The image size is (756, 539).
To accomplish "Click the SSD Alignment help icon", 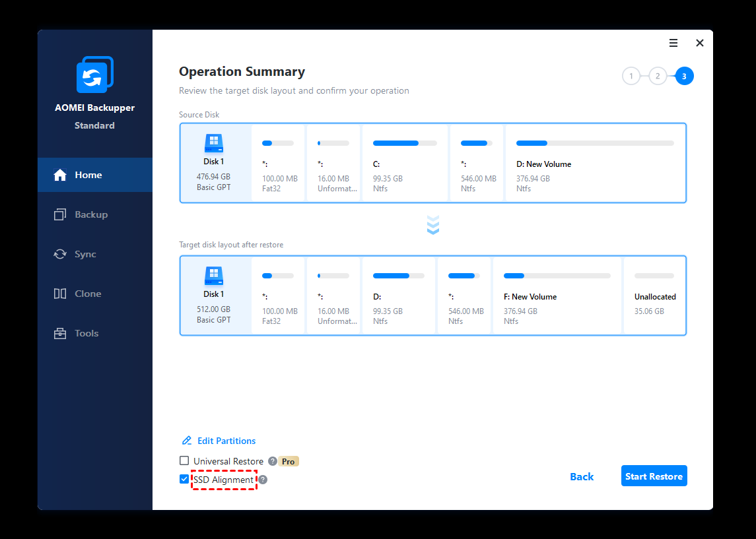I will click(263, 480).
